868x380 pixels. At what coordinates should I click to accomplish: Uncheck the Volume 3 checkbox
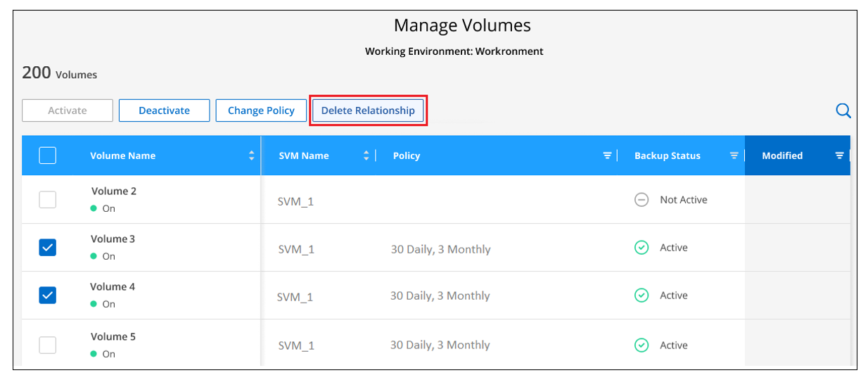pos(47,248)
